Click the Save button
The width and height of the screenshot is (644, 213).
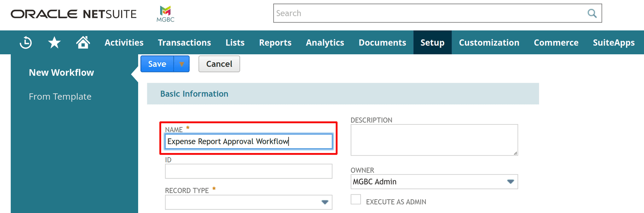point(157,64)
